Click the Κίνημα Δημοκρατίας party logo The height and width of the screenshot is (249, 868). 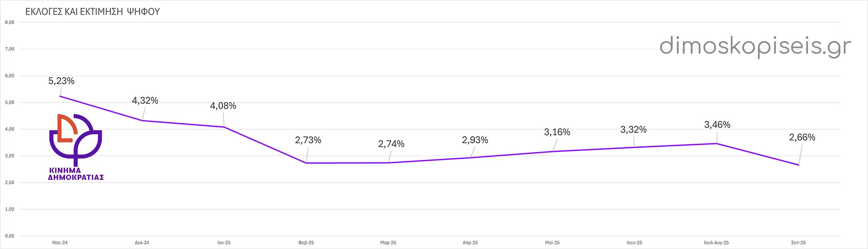pos(76,147)
